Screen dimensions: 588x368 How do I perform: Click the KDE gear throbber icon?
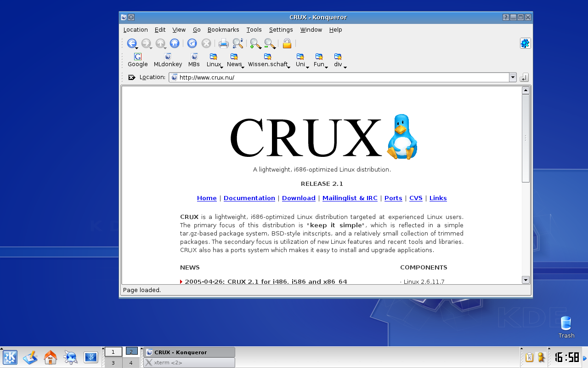[525, 43]
